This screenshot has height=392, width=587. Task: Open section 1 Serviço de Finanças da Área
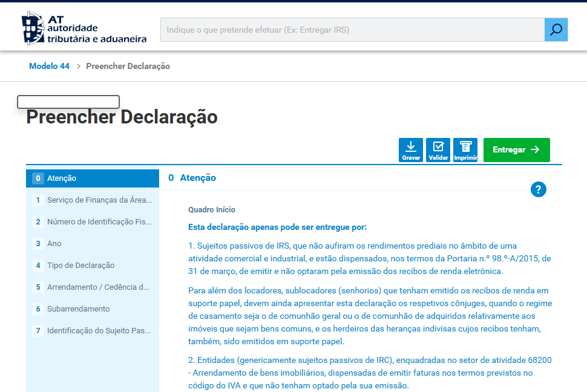coord(91,200)
